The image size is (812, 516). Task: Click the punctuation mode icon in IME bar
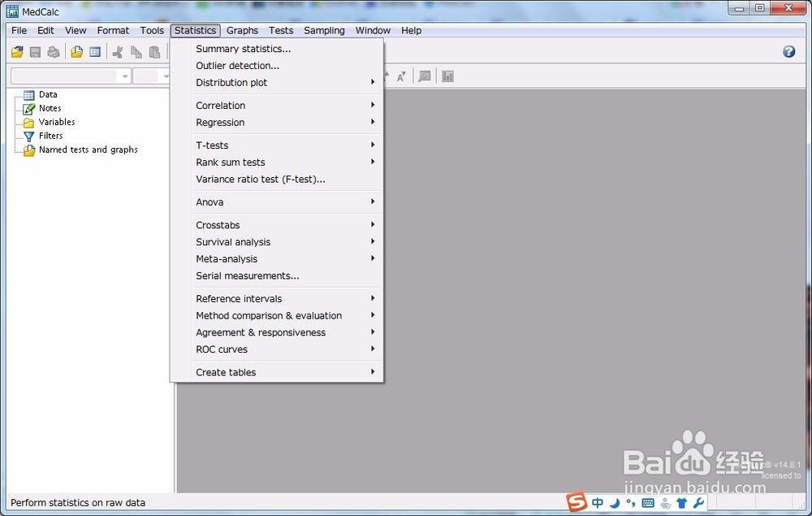[631, 502]
